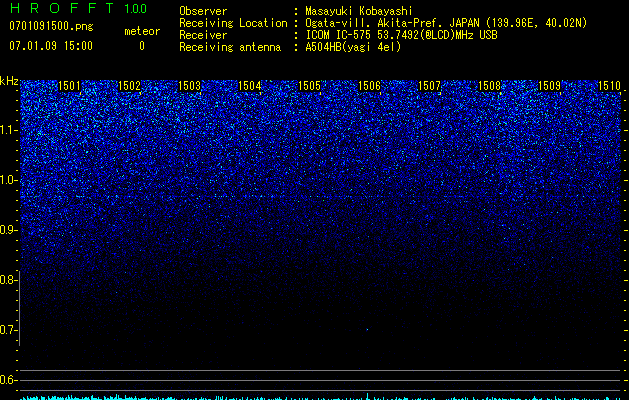
Task: Click the 1505 time marker
Action: 310,86
